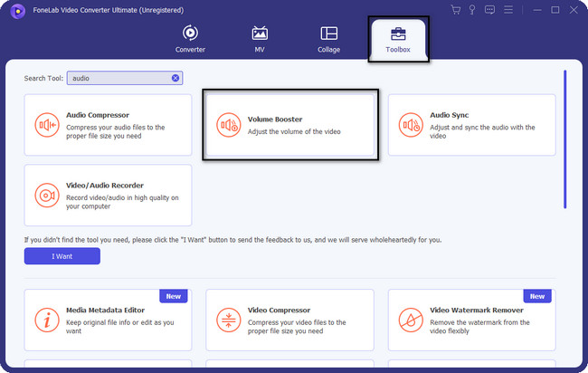The width and height of the screenshot is (588, 373).
Task: Click "Adjust the volume of the video" text
Action: (x=294, y=131)
